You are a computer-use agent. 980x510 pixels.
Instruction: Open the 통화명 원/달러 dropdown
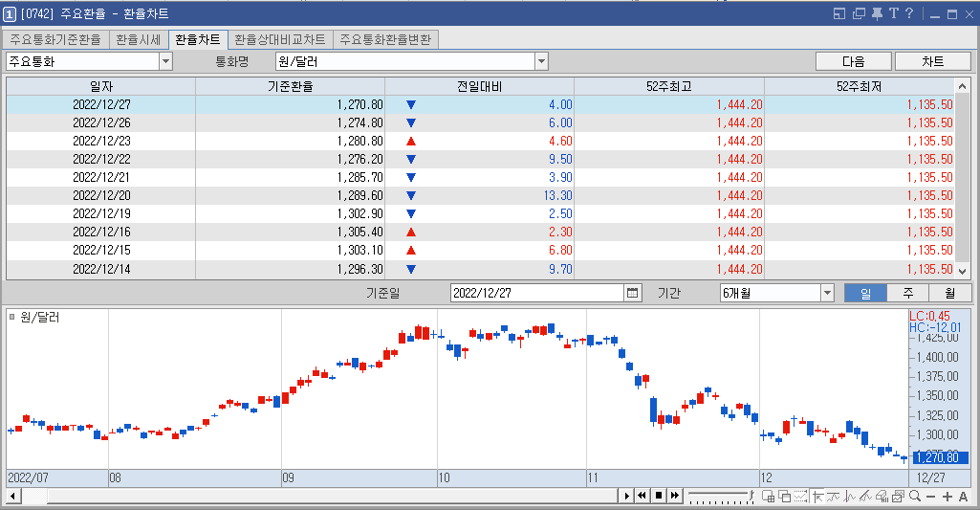tap(541, 61)
